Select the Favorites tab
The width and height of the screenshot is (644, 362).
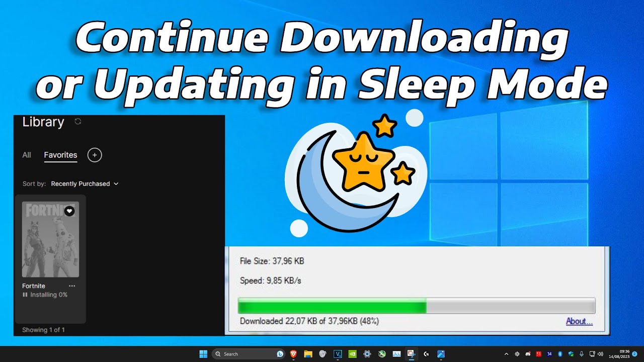[x=60, y=155]
